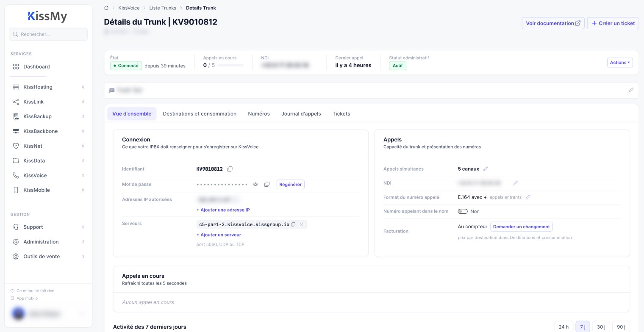Click the search magnifier icon
Screen dimensions: 644x332
(16, 34)
